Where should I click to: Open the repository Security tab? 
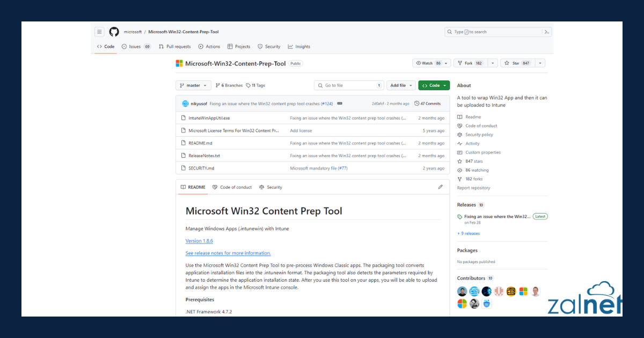click(269, 47)
